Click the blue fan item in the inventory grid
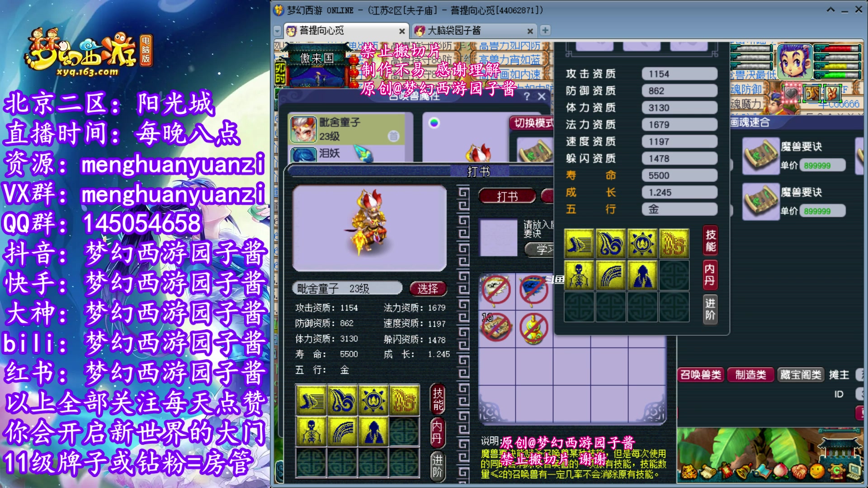The width and height of the screenshot is (868, 488). (x=534, y=290)
